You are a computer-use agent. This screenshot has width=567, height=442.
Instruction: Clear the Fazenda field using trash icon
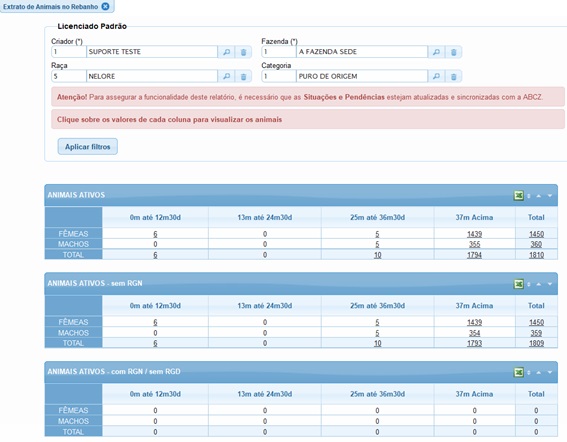coord(453,52)
